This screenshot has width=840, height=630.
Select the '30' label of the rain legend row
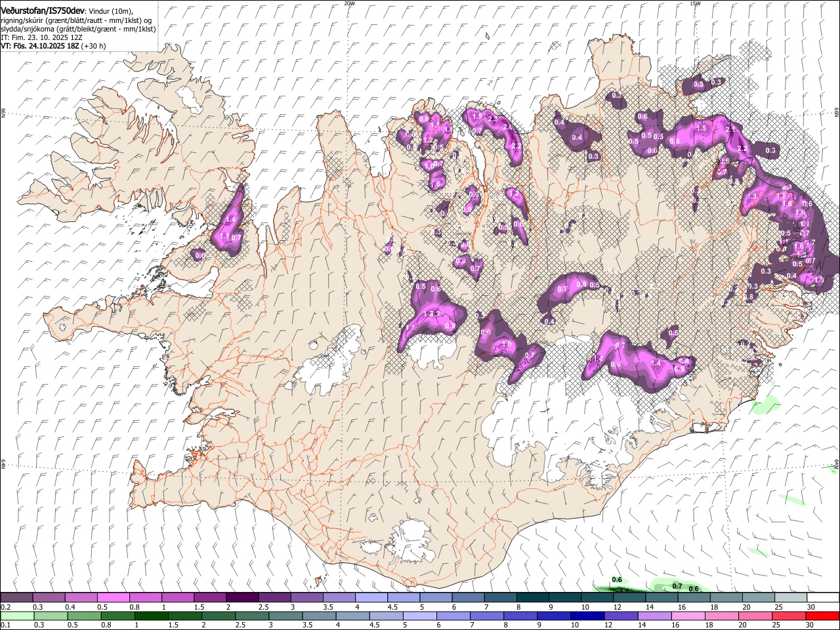point(811,625)
